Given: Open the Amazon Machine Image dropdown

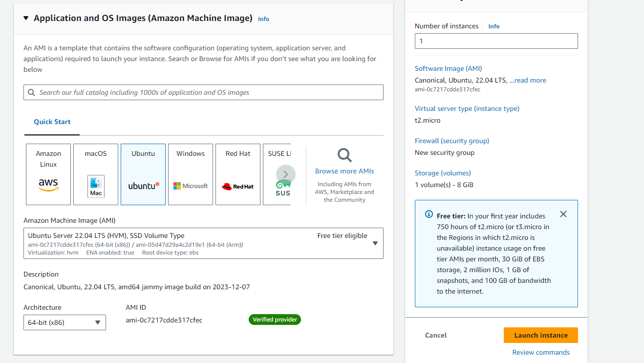Looking at the screenshot, I should click(x=203, y=243).
